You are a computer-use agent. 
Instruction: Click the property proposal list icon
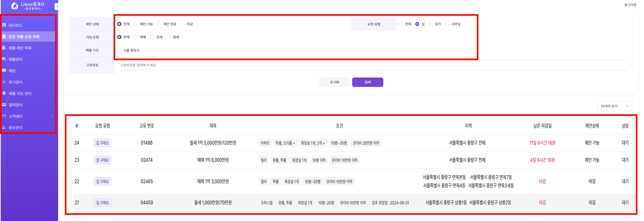4,48
